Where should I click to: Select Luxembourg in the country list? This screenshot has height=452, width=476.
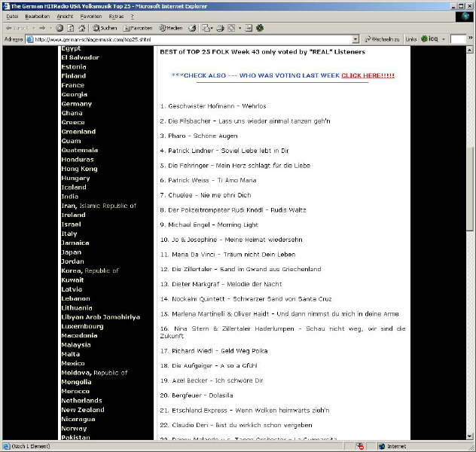click(x=82, y=326)
